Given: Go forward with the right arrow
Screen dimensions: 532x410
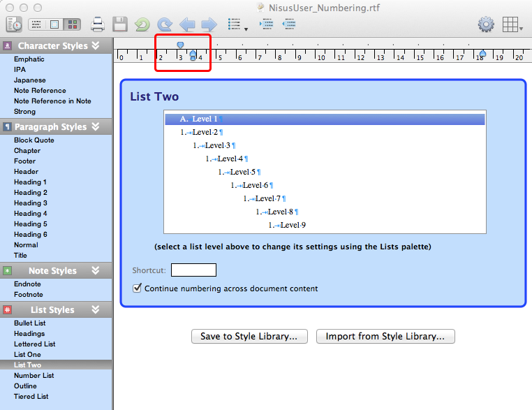Looking at the screenshot, I should tap(209, 24).
